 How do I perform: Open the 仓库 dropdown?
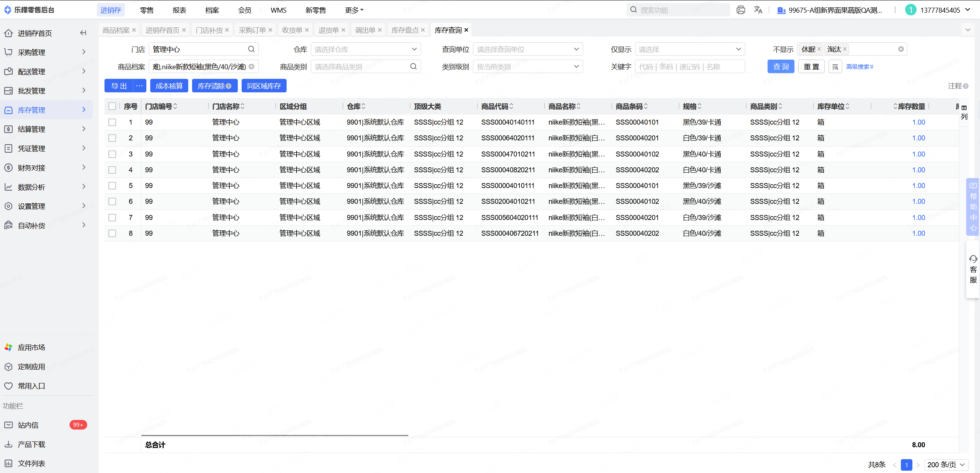click(x=365, y=49)
